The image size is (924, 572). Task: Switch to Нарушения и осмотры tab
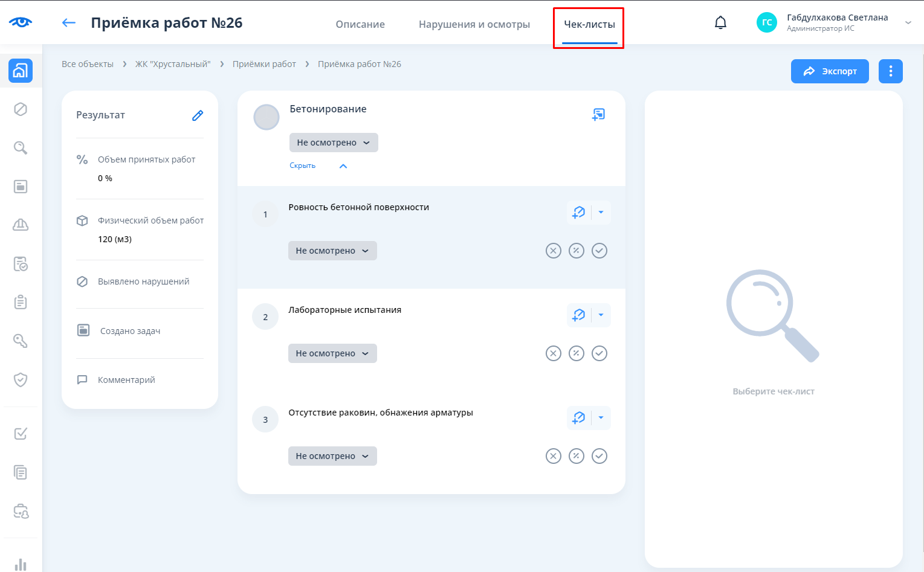point(474,24)
